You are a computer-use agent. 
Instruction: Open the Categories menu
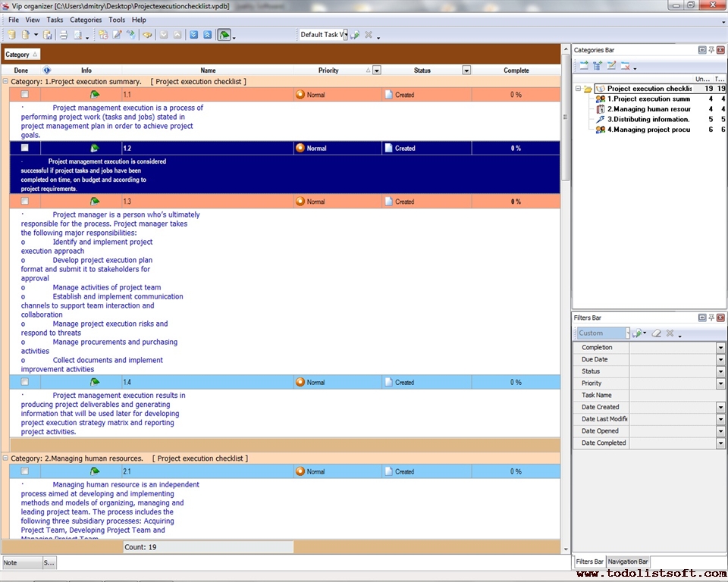pyautogui.click(x=86, y=20)
